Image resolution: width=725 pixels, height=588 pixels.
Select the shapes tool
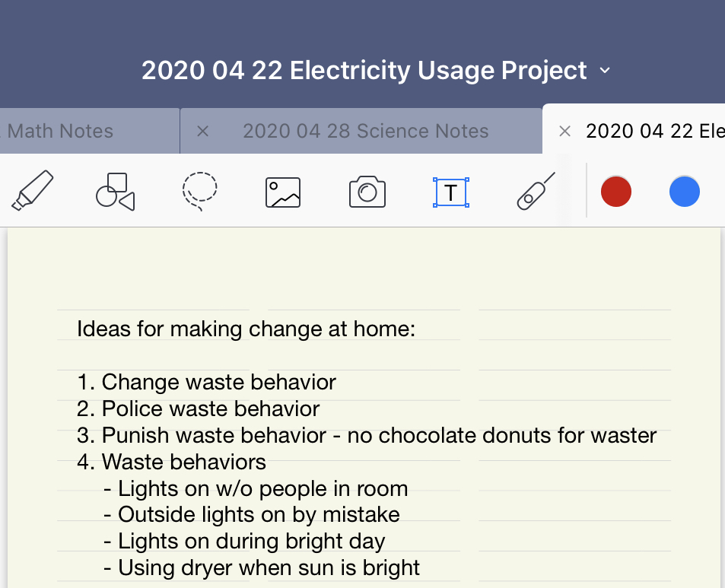[115, 192]
